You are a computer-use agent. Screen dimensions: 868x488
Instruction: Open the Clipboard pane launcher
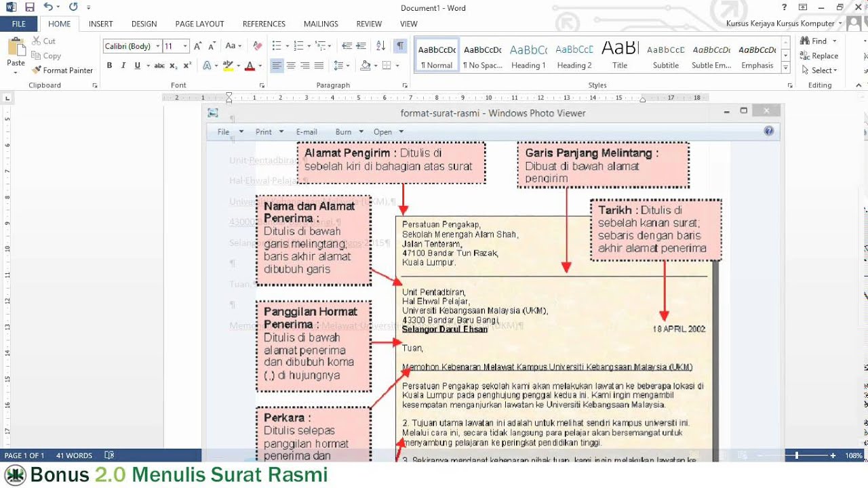(95, 85)
